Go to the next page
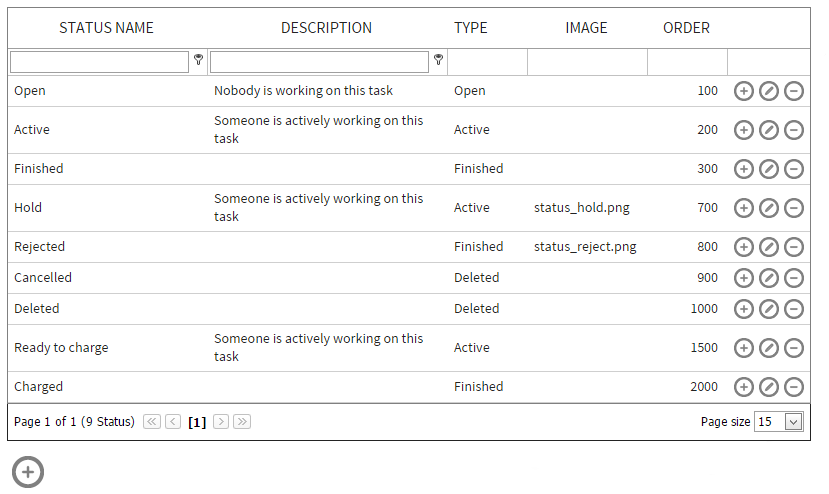 (221, 422)
